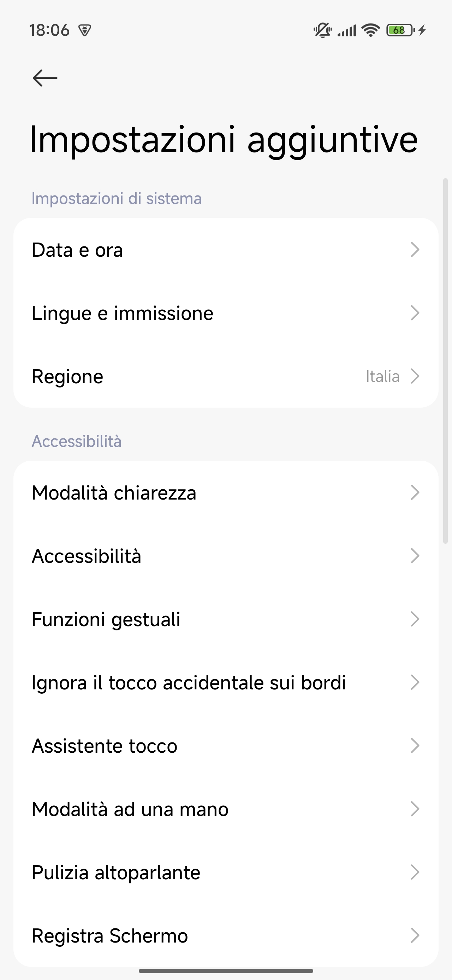The image size is (452, 980).
Task: Open Registra Schermo settings
Action: point(226,935)
